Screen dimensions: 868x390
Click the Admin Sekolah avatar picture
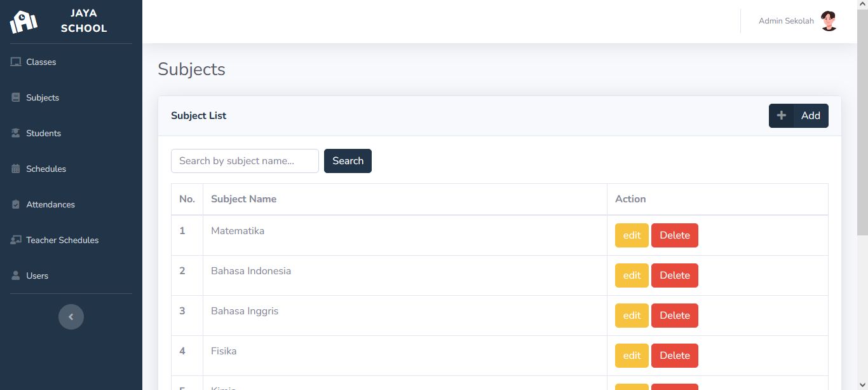[x=829, y=21]
